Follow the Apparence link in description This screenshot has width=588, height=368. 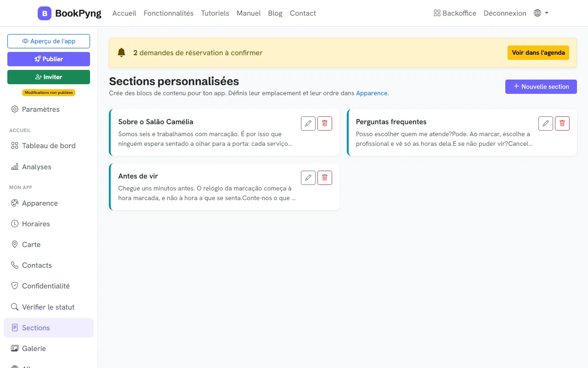(372, 93)
